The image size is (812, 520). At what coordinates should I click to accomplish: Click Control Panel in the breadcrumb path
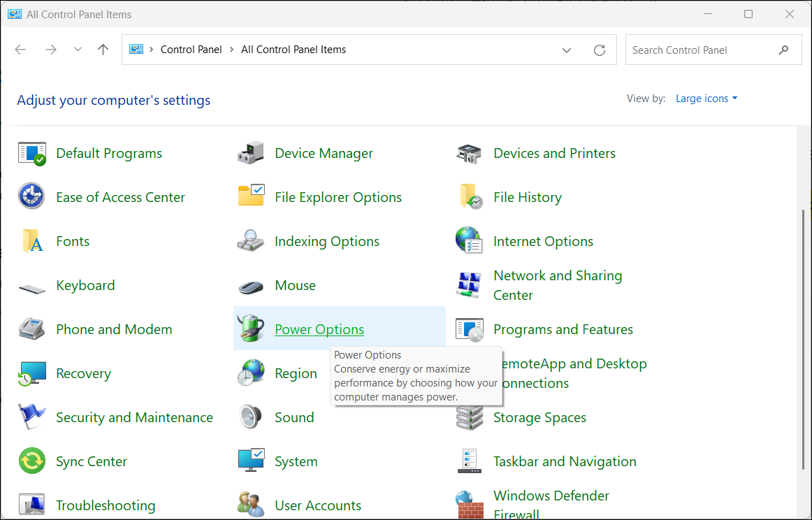(x=191, y=50)
